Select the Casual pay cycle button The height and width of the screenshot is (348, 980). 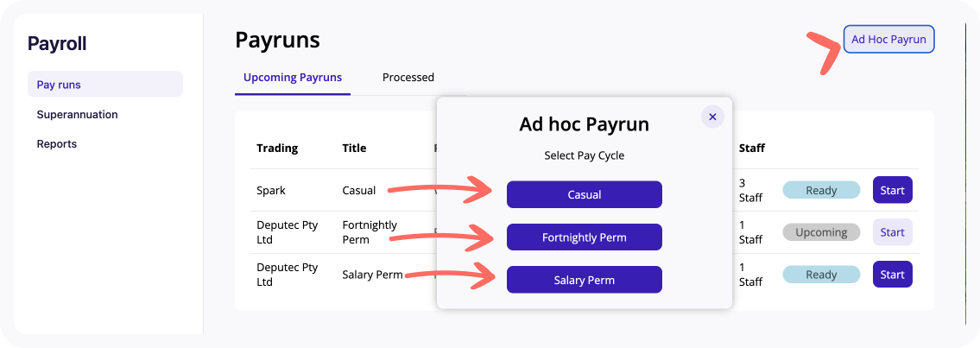coord(584,195)
